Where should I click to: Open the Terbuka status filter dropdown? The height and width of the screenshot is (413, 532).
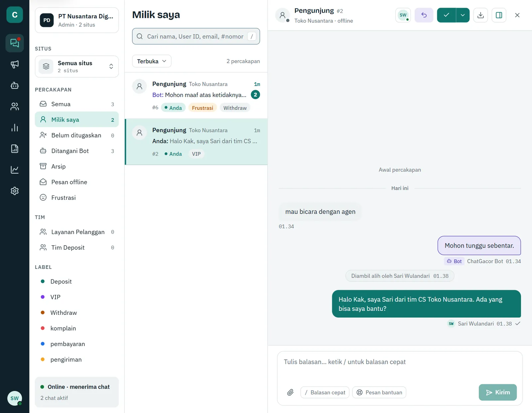152,61
